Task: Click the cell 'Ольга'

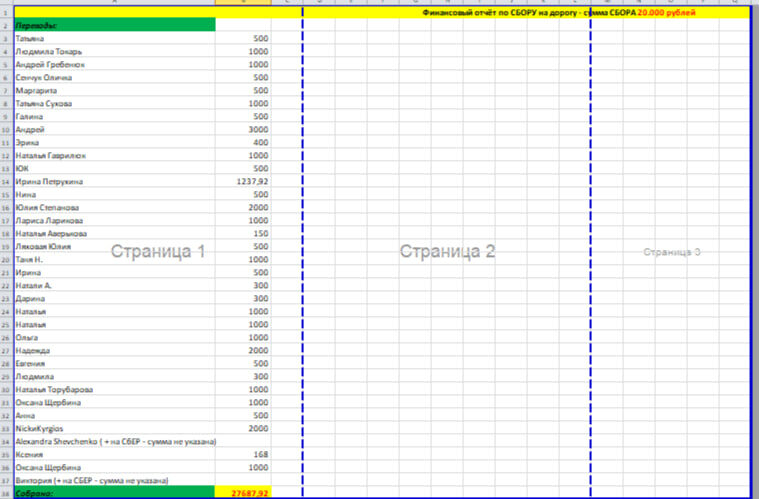Action: click(115, 337)
